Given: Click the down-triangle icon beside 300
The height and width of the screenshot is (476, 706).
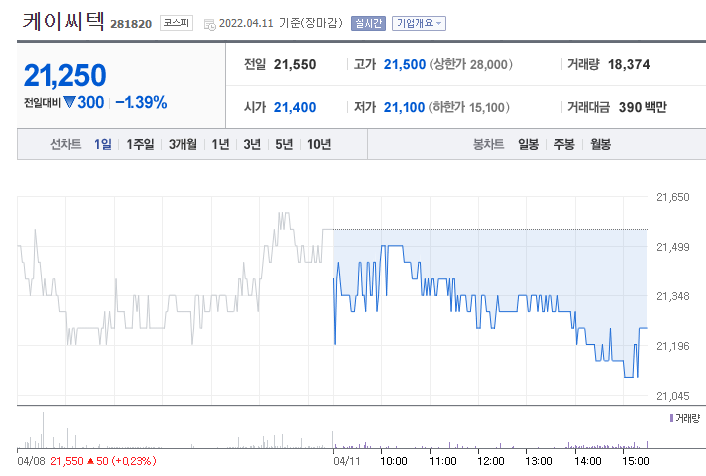Looking at the screenshot, I should pos(69,102).
